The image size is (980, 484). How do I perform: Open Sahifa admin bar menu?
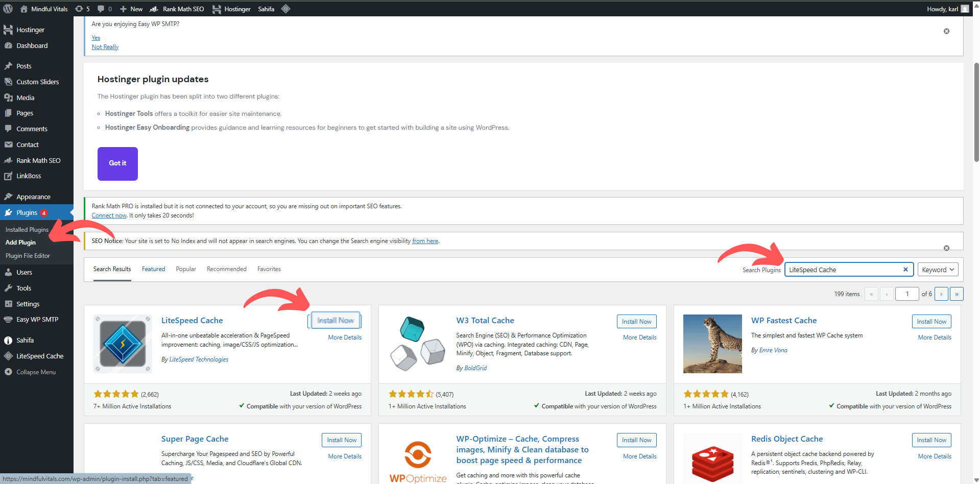tap(266, 9)
